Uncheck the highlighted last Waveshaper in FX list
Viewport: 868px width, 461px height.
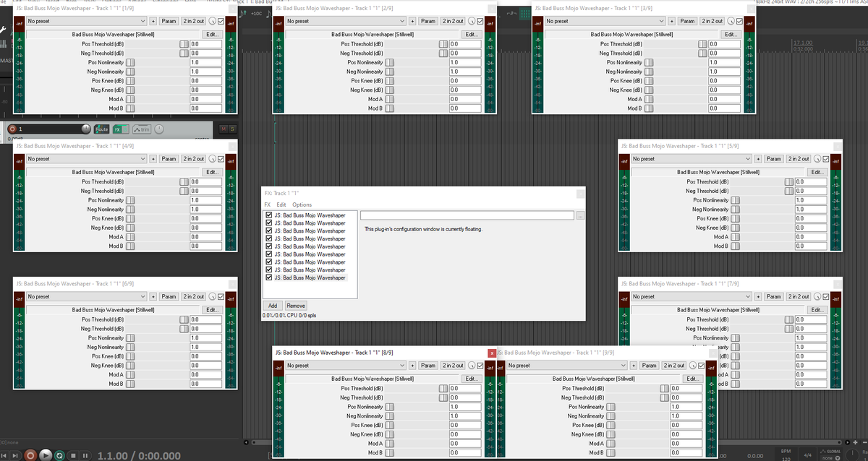point(269,277)
